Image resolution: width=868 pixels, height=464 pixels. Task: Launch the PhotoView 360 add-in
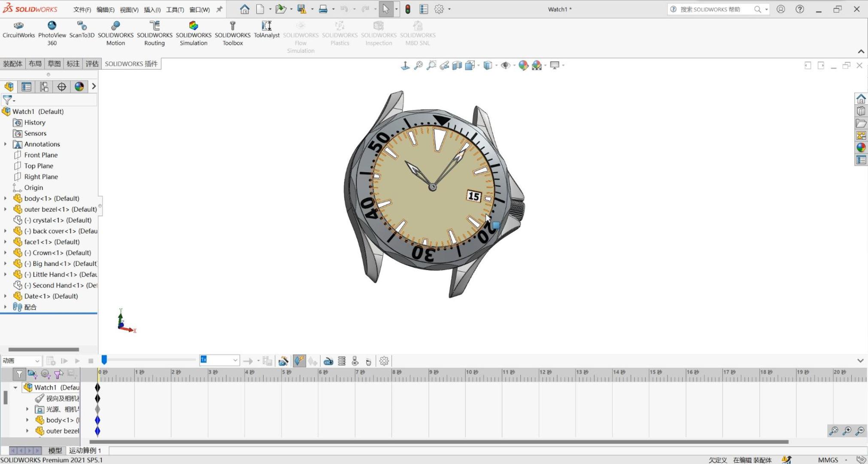[x=52, y=34]
